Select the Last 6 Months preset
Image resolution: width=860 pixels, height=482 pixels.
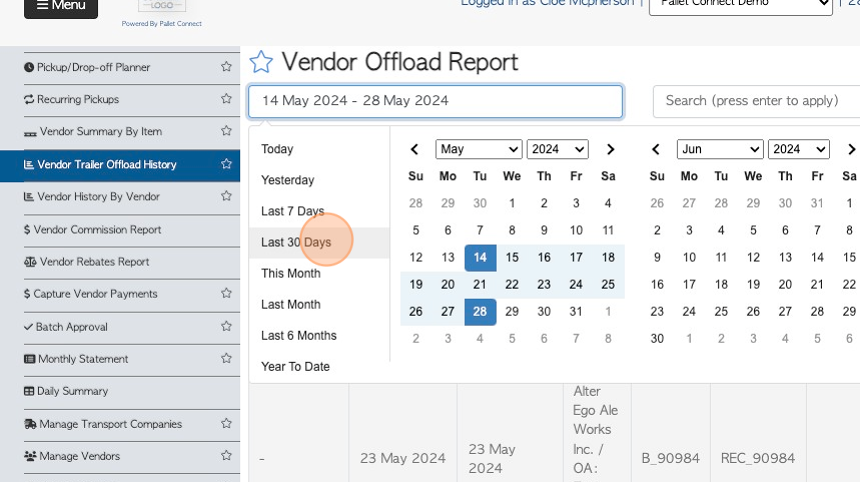319,336
